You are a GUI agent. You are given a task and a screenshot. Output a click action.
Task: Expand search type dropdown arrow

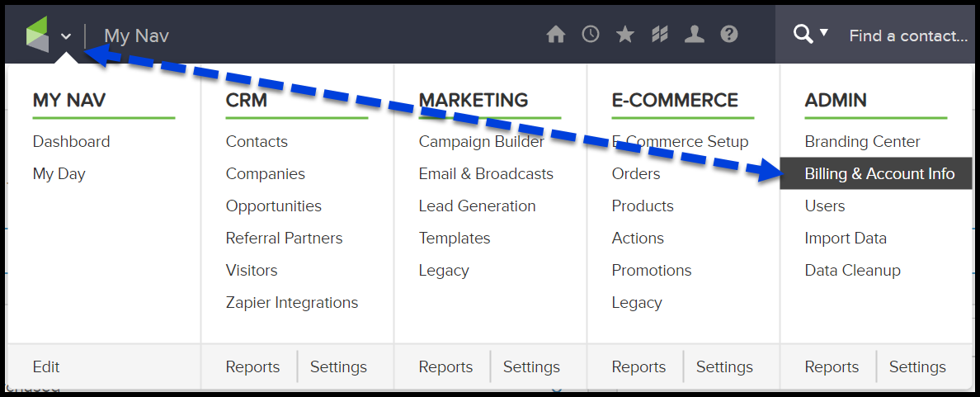click(x=824, y=34)
